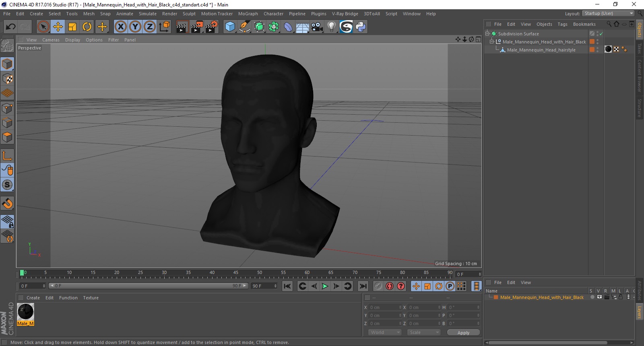The image size is (644, 346).
Task: Step to the previous frame
Action: point(314,286)
